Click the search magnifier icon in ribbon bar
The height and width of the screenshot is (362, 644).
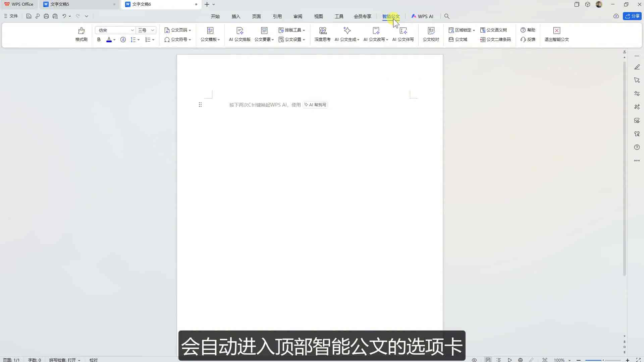pyautogui.click(x=447, y=16)
